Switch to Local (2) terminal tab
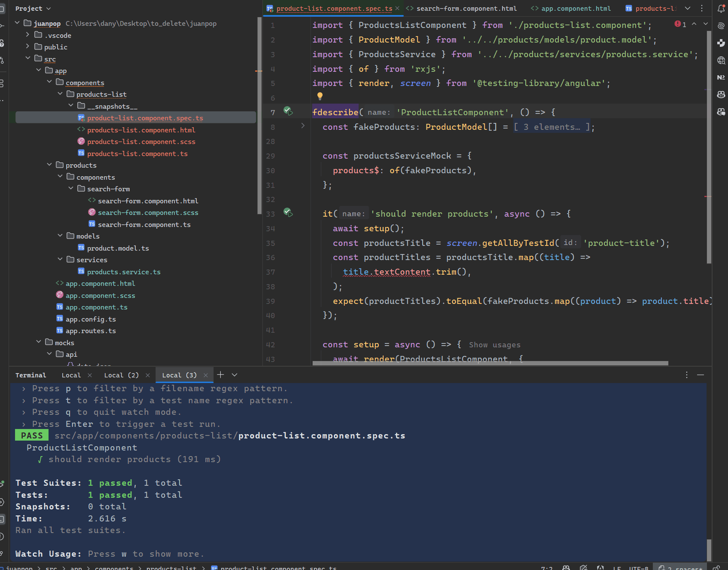Screen dimensions: 728x570 121,375
